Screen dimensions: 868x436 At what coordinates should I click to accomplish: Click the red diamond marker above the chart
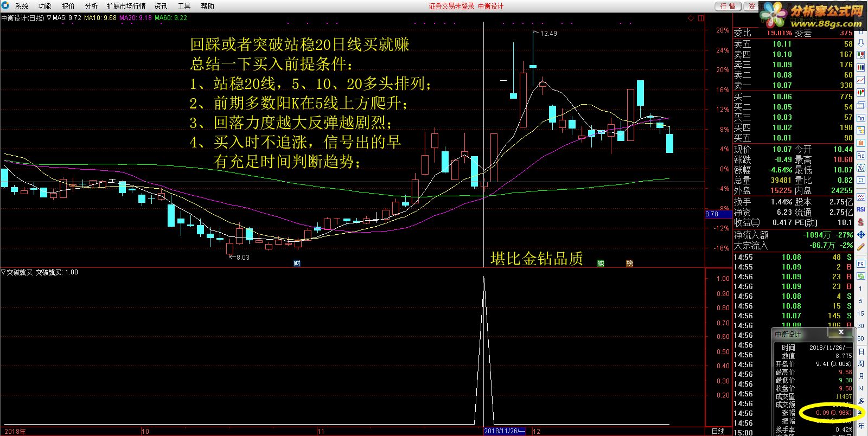point(691,18)
